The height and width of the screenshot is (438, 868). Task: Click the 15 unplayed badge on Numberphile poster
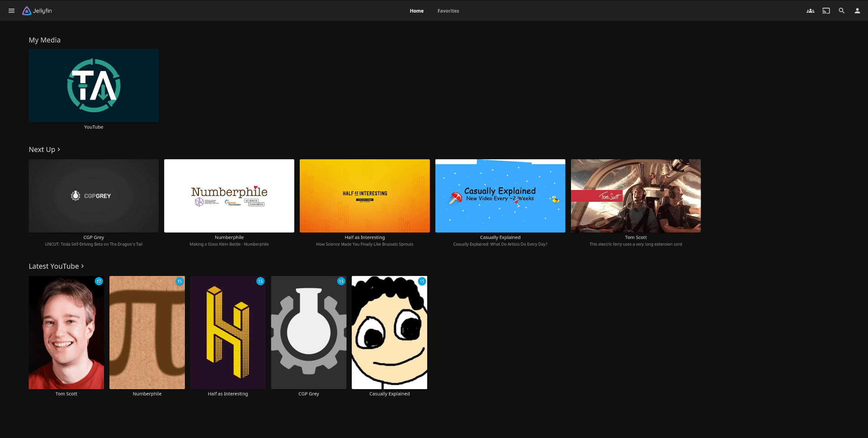tap(179, 281)
